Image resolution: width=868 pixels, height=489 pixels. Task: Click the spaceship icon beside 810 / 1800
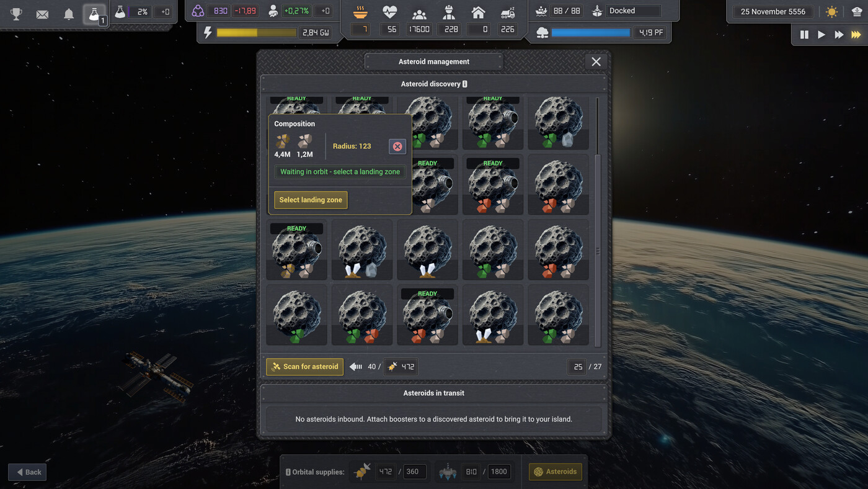[448, 472]
